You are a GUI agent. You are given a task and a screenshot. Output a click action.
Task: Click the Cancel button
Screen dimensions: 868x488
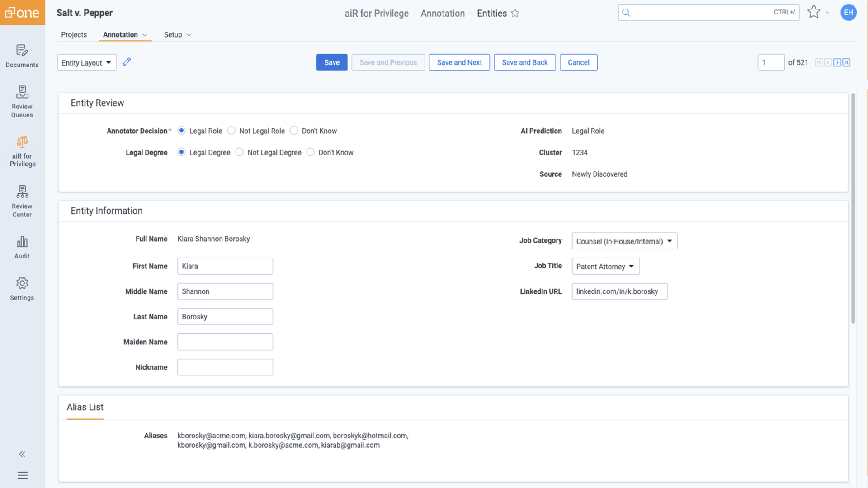pyautogui.click(x=578, y=62)
